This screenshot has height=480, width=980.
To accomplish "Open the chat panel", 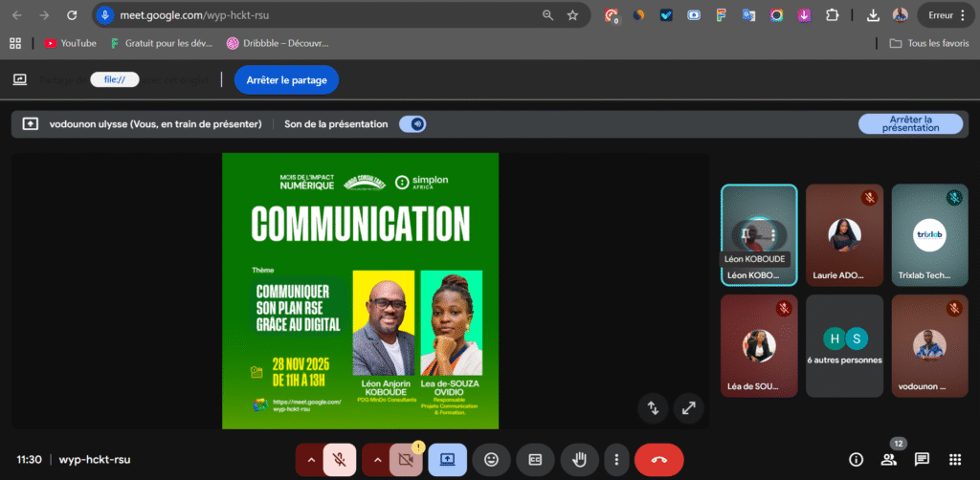I will (x=922, y=460).
